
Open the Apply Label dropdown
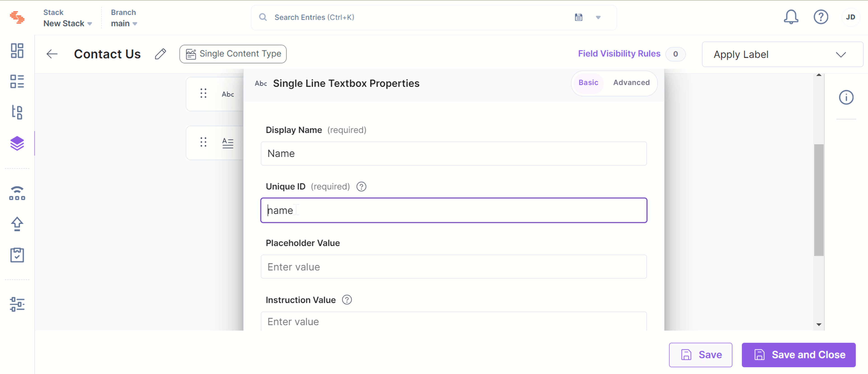pos(782,54)
